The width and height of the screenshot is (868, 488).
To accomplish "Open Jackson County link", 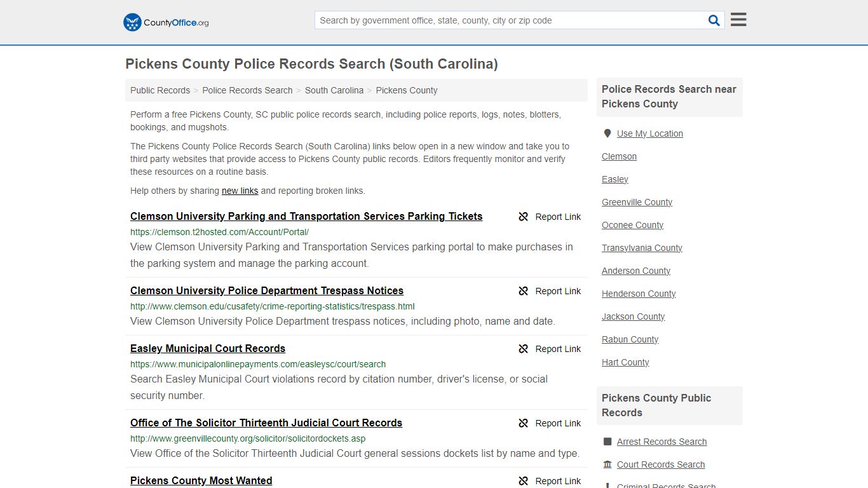I will tap(633, 316).
